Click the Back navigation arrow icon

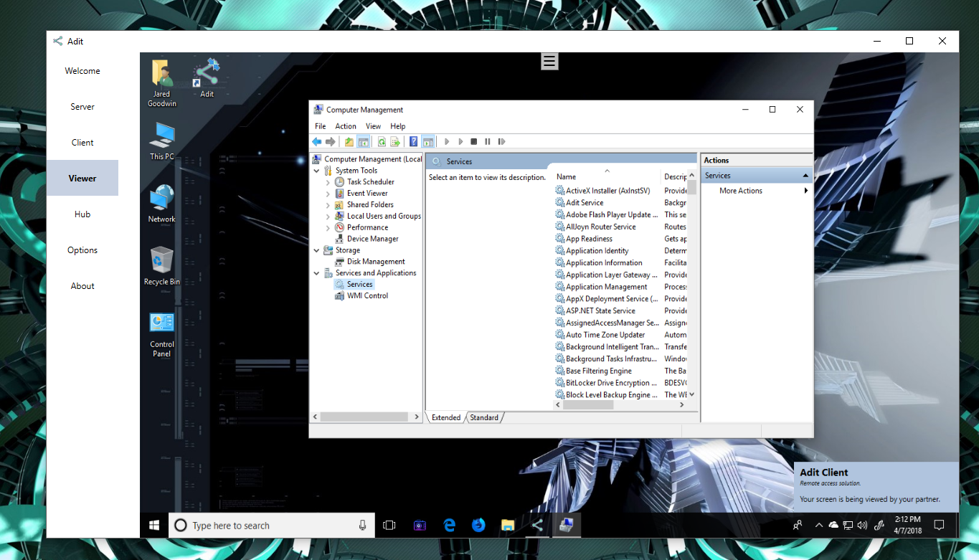click(316, 141)
